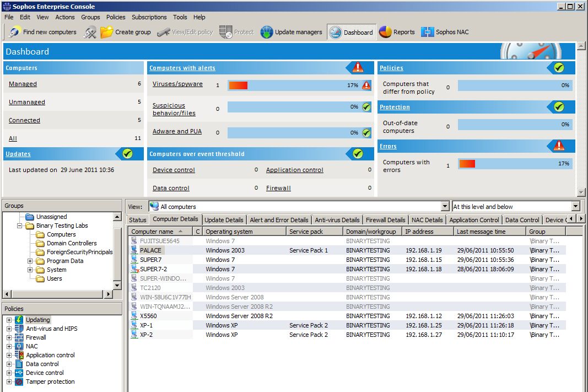Switch to the Alert and Error Details tab
588x392 pixels.
(279, 220)
